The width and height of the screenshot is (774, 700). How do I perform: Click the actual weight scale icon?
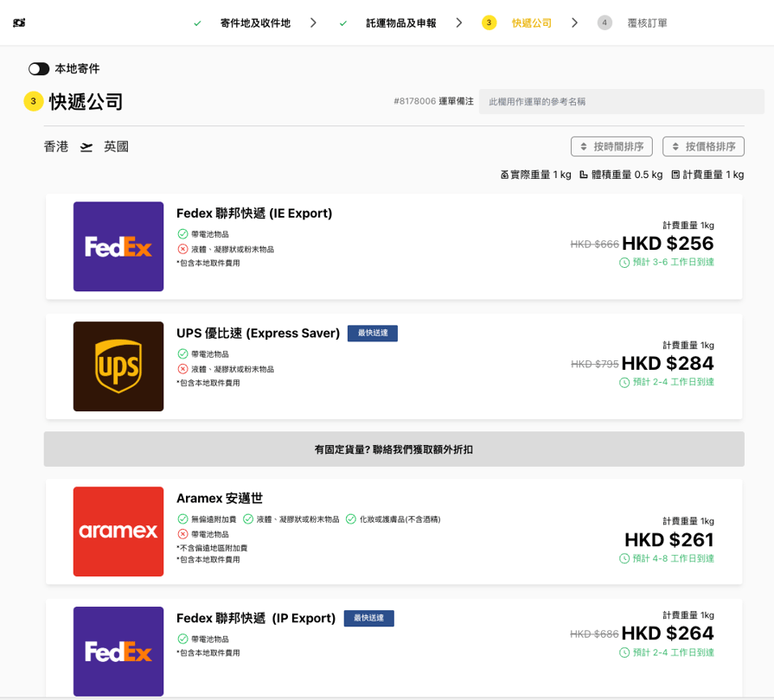504,175
